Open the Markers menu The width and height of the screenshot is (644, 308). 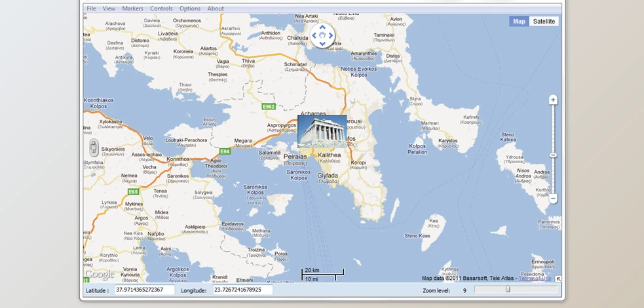[132, 9]
